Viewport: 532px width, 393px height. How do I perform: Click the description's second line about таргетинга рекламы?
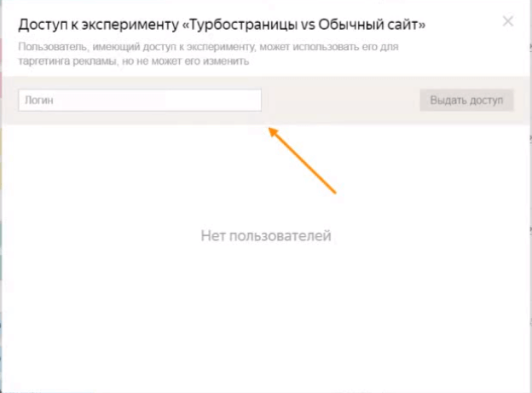pos(134,61)
